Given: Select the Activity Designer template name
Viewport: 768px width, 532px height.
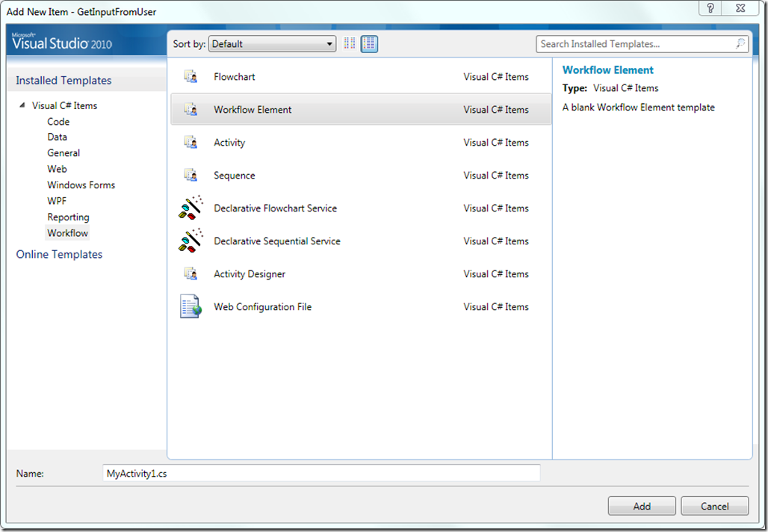Looking at the screenshot, I should pos(250,273).
